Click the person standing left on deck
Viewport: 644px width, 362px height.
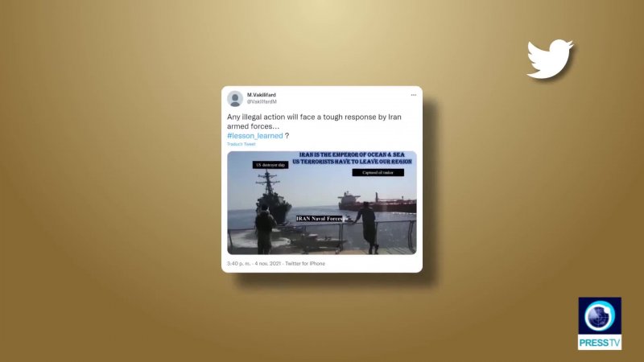tap(265, 229)
